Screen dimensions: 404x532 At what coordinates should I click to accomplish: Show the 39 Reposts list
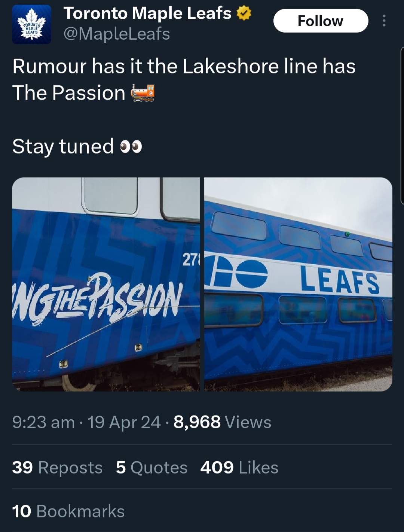click(57, 468)
